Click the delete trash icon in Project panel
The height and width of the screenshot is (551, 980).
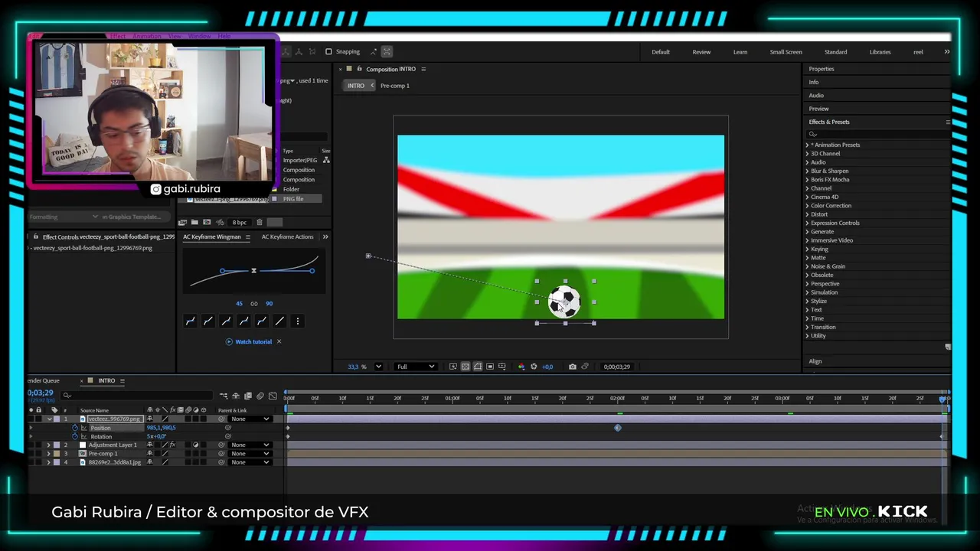(260, 223)
